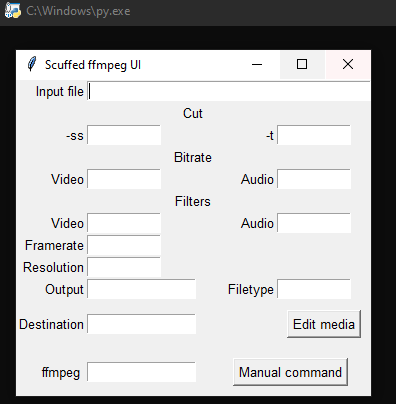Click the Output filename field
The width and height of the screenshot is (396, 404).
142,289
